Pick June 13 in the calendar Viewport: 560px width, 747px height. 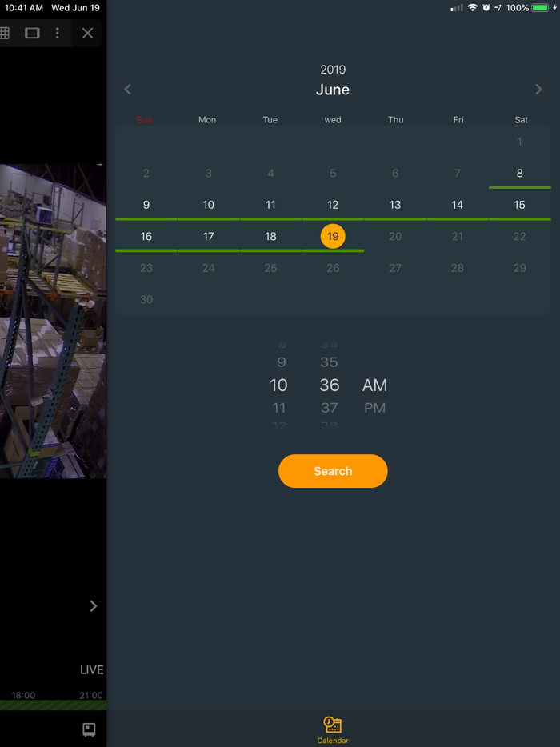(395, 205)
